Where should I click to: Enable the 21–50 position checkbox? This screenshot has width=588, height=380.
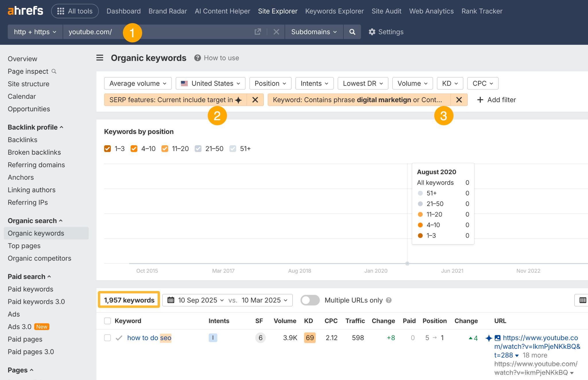[198, 149]
